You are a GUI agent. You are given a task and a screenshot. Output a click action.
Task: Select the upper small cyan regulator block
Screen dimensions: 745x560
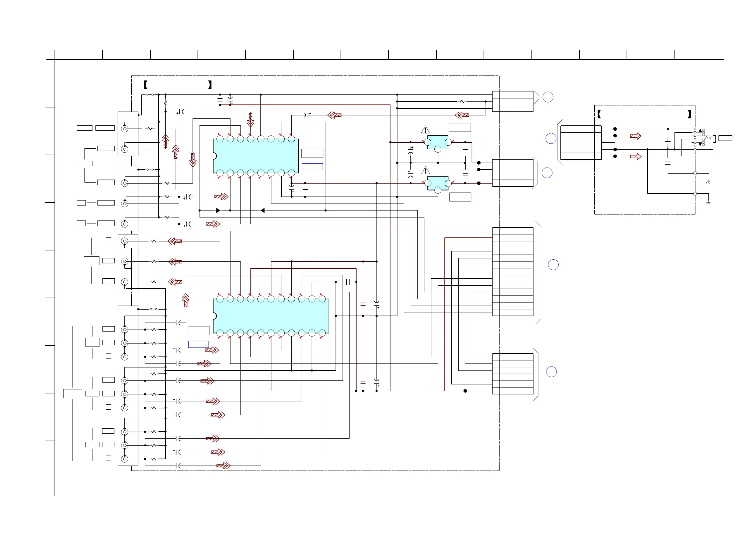(438, 142)
